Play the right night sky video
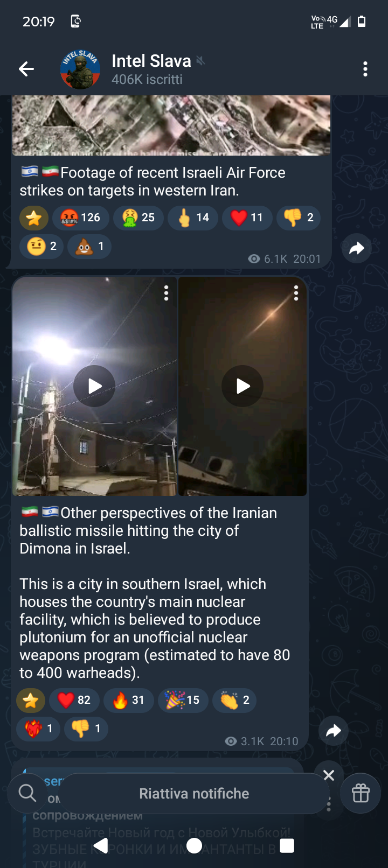The image size is (388, 868). 242,386
